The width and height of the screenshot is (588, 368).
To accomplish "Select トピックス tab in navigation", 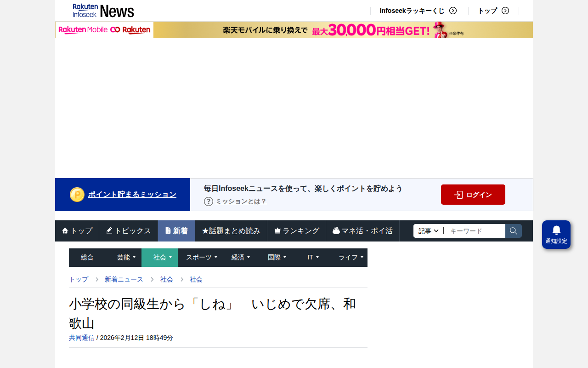I will pyautogui.click(x=129, y=231).
